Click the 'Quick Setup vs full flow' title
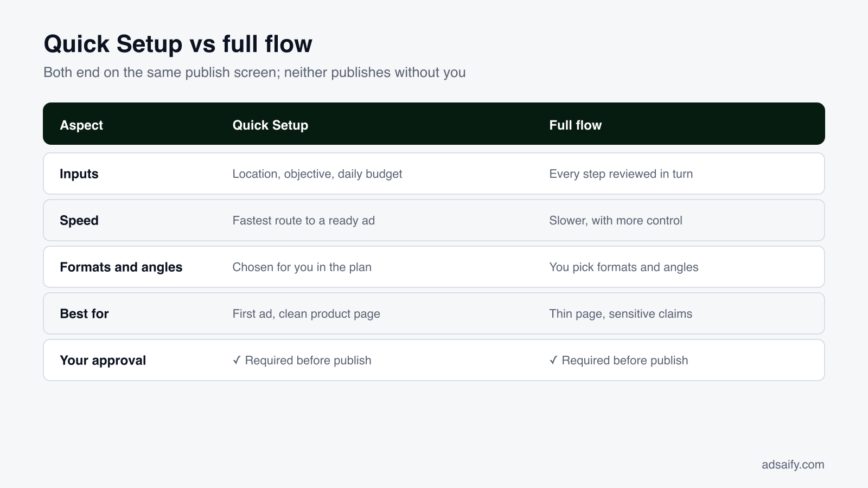Viewport: 868px width, 488px height. (178, 44)
